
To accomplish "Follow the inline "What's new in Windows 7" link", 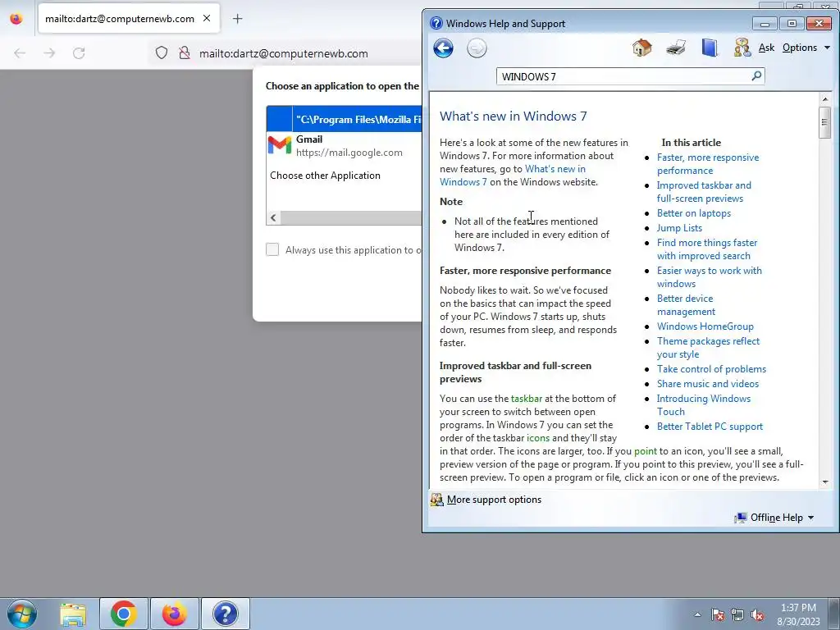I will pos(513,176).
